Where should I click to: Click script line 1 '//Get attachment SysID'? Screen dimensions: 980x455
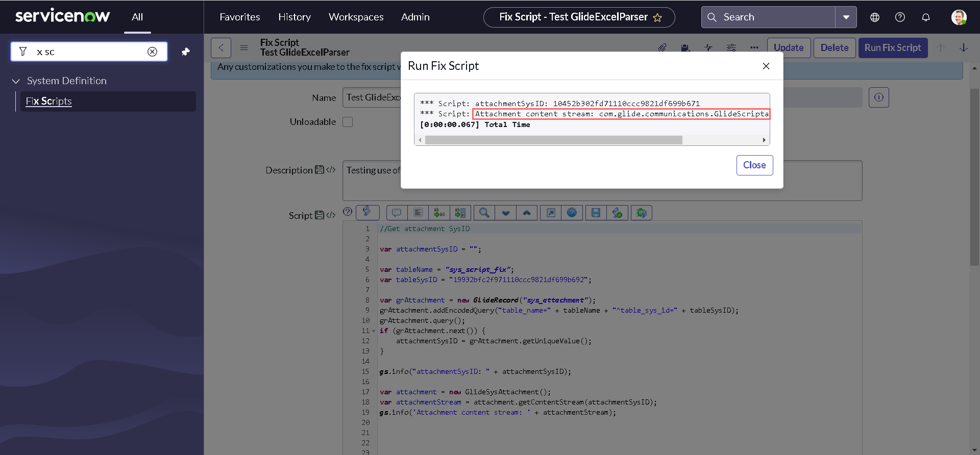[x=425, y=229]
